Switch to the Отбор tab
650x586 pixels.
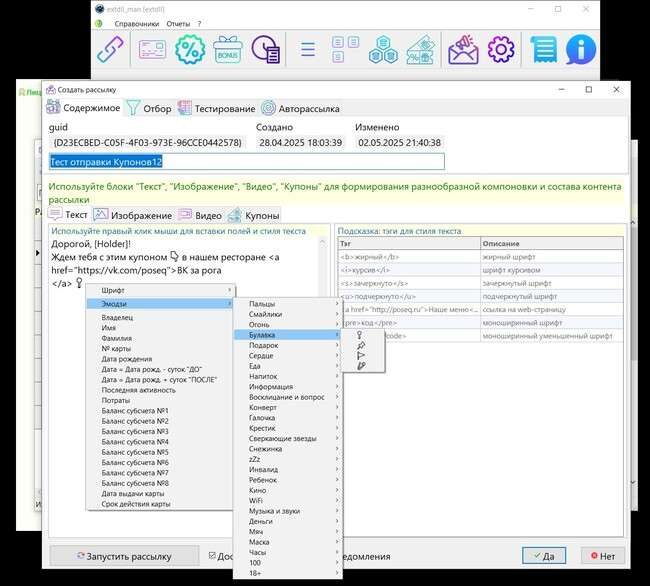(148, 108)
